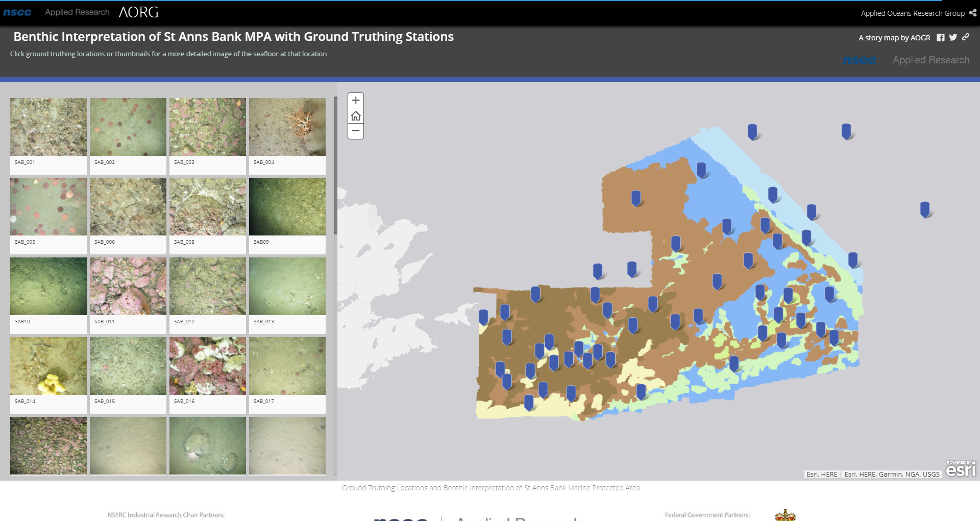980x521 pixels.
Task: Share story map on Twitter
Action: point(953,38)
